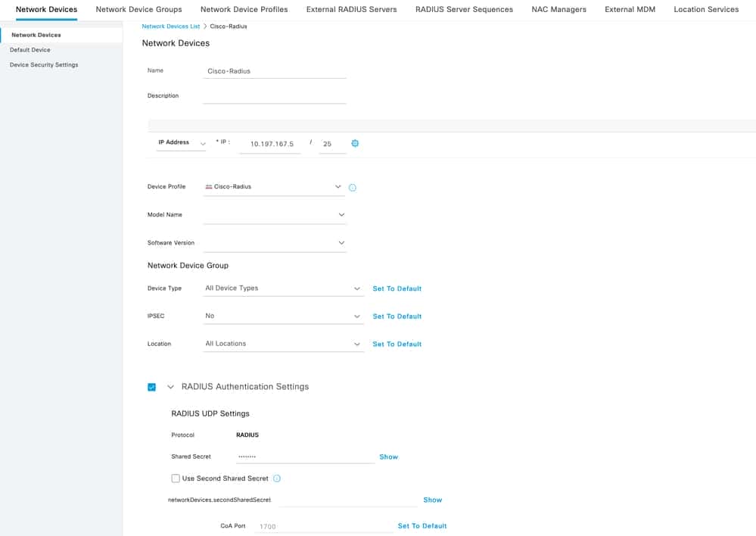
Task: Toggle RADIUS Authentication Settings checkbox
Action: coord(151,387)
